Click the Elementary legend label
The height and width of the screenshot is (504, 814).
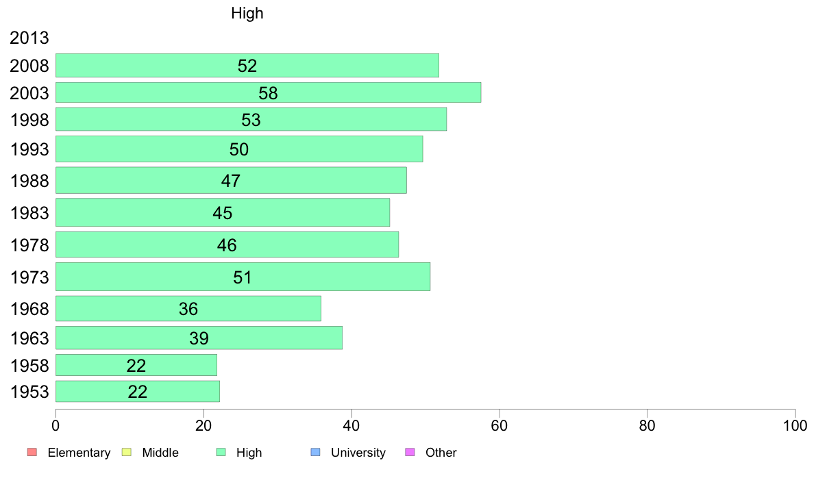point(79,453)
